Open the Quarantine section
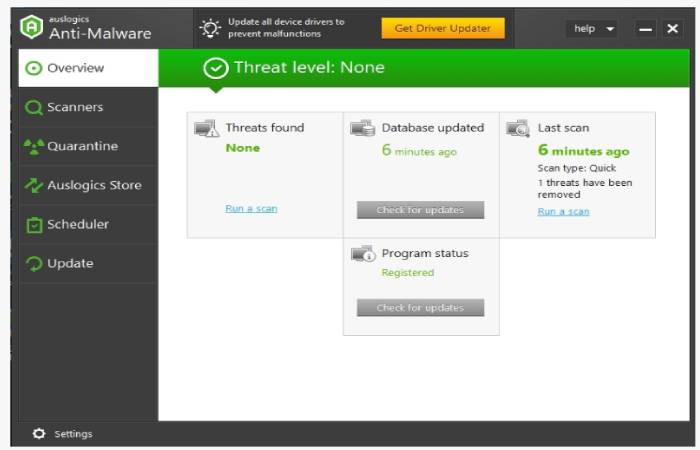The width and height of the screenshot is (700, 450). pos(88,146)
